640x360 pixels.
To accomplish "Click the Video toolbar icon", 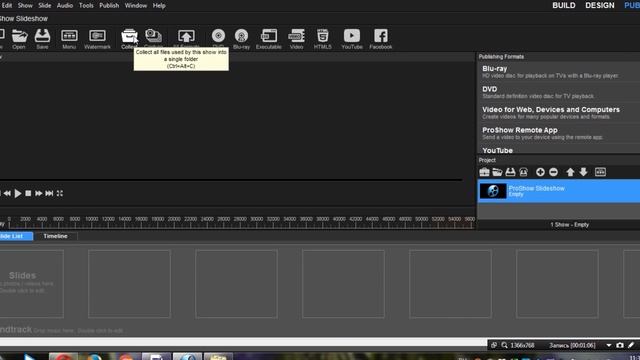I will click(x=296, y=39).
